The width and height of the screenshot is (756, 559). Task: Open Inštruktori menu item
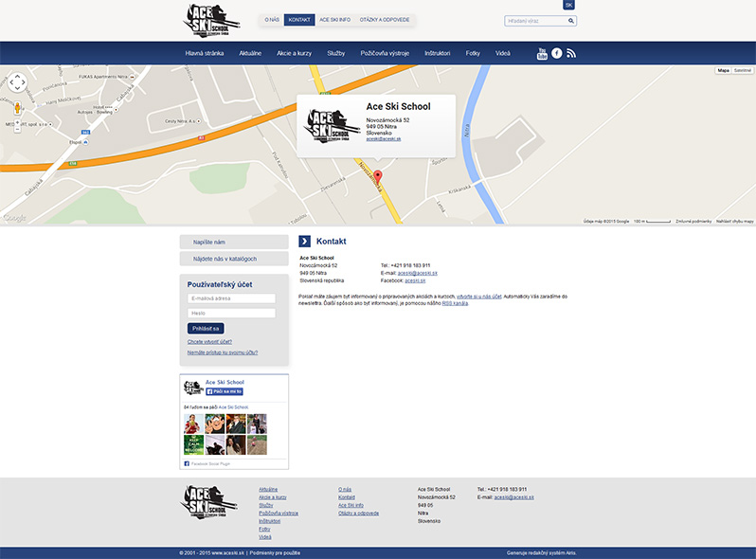tap(438, 54)
